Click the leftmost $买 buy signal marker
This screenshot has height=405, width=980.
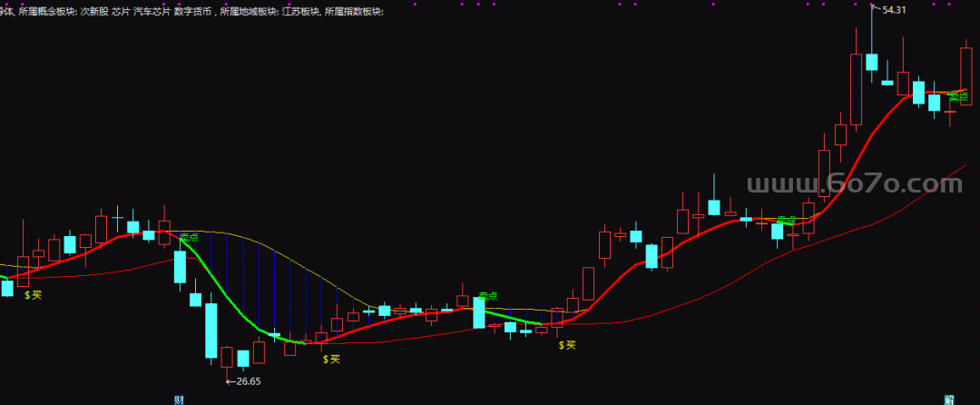33,295
